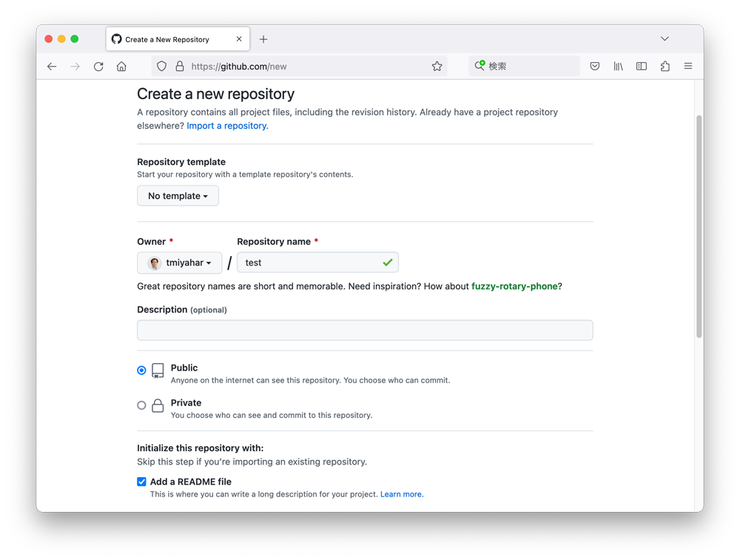Click the Repository name field
This screenshot has width=740, height=560.
click(317, 263)
